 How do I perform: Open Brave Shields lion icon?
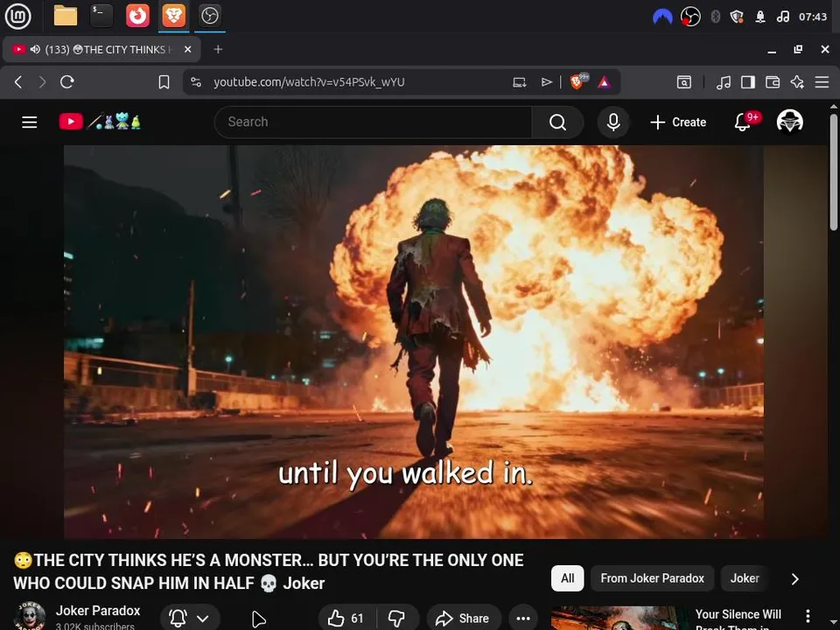point(577,81)
